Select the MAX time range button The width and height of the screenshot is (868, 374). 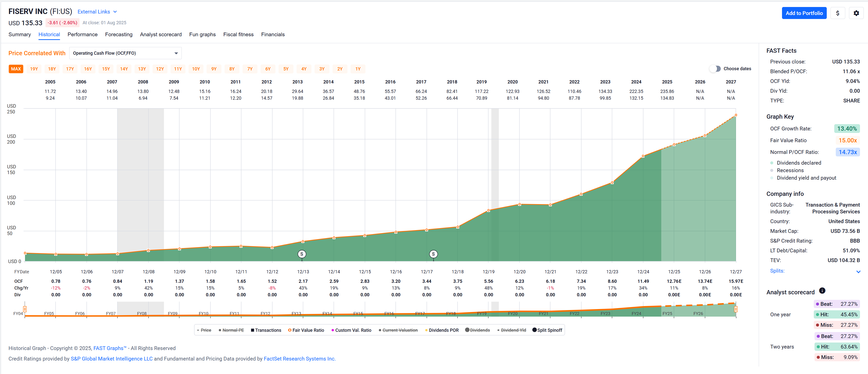16,69
